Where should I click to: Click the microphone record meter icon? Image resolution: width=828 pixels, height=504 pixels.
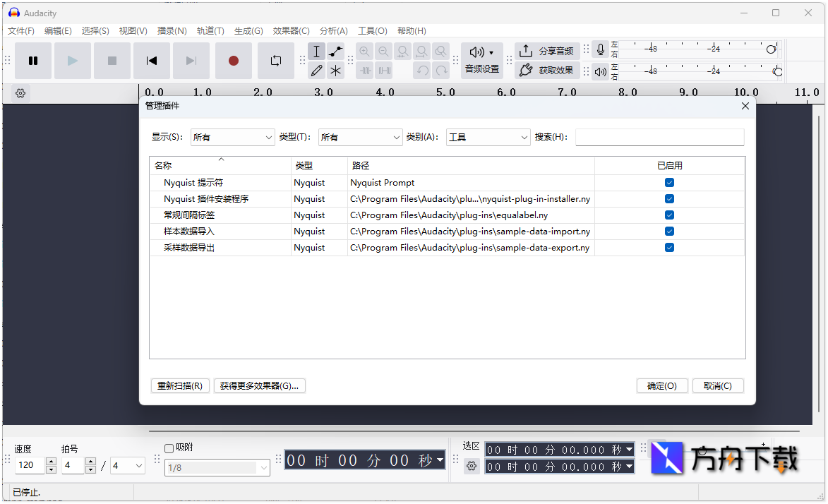click(601, 50)
